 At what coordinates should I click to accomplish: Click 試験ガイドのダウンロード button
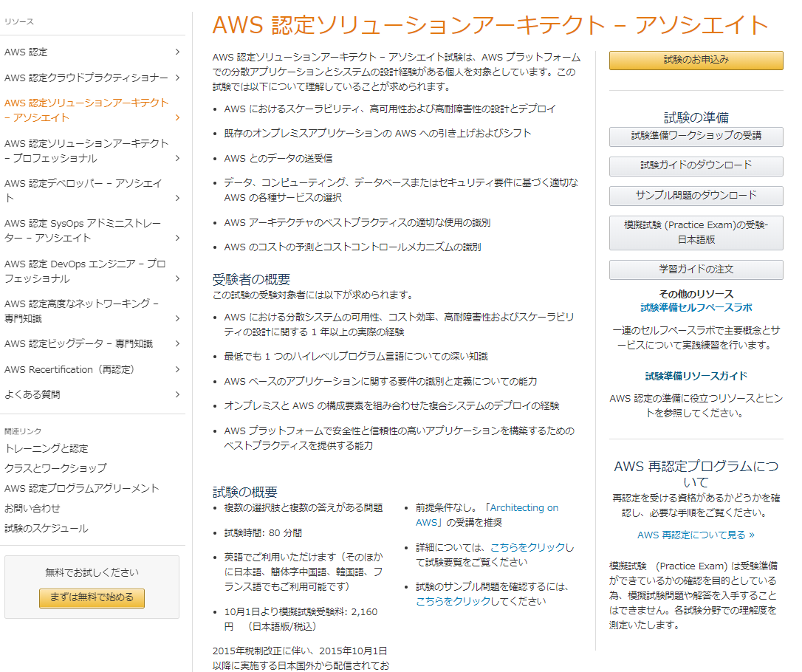tap(696, 165)
